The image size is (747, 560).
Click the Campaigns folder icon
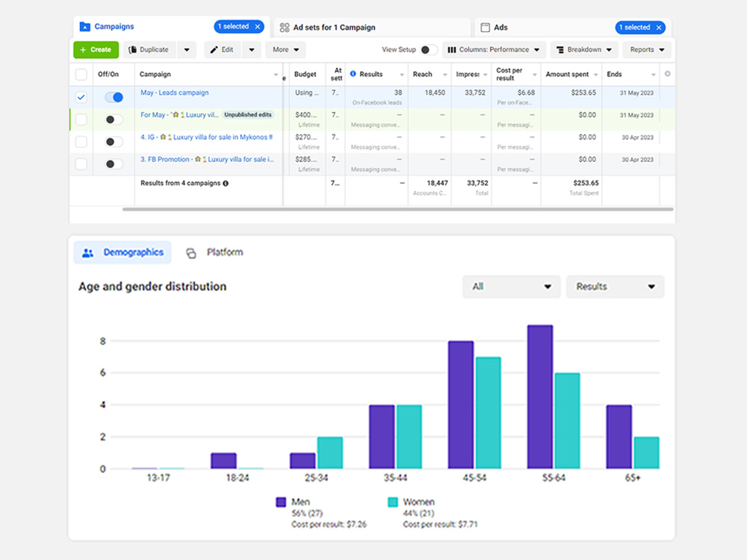85,27
